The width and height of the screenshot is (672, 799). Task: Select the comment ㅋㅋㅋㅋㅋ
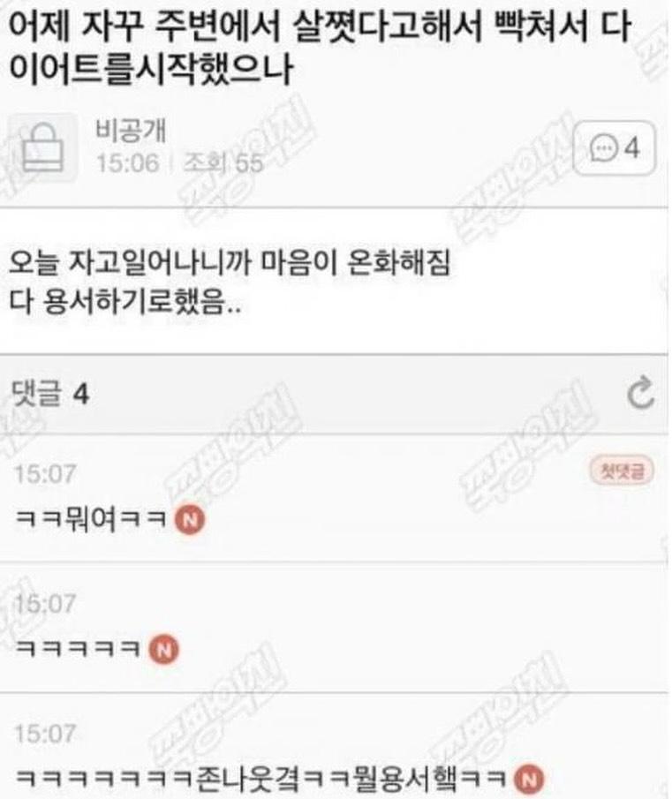coord(78,649)
